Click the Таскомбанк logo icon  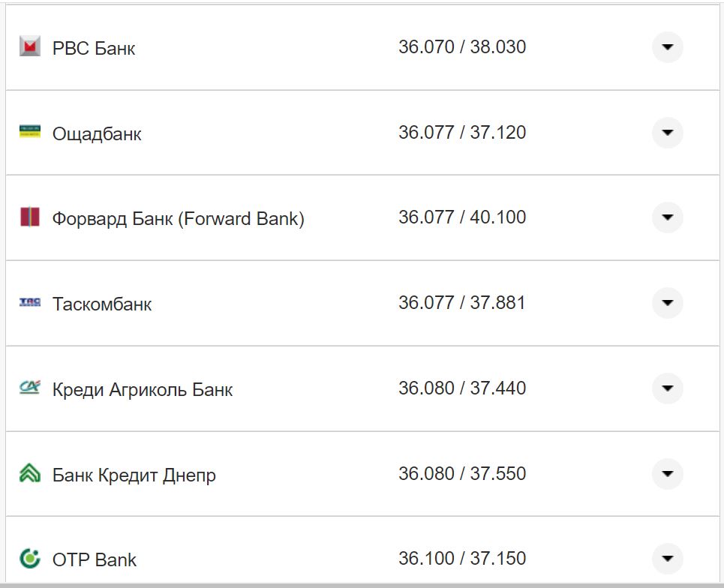tap(30, 302)
